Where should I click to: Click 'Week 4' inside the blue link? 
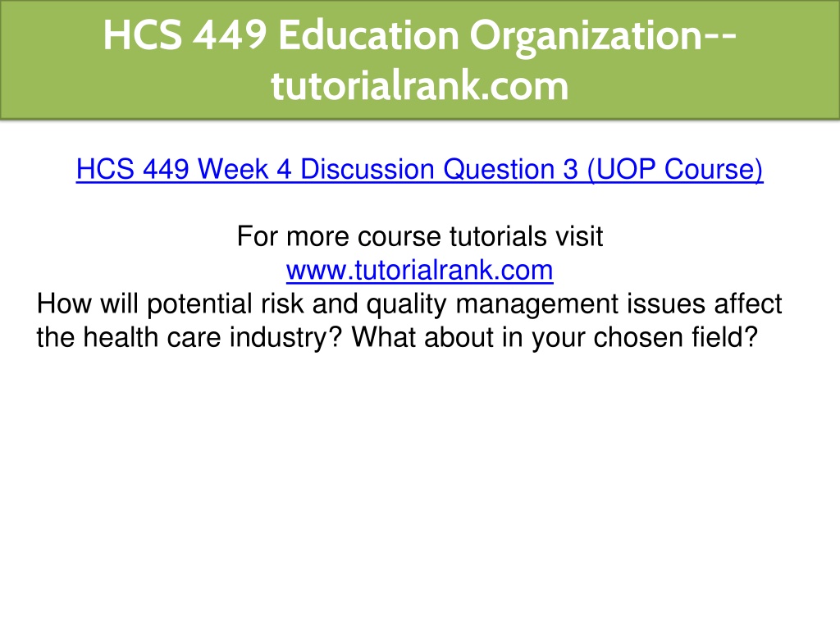coord(244,169)
